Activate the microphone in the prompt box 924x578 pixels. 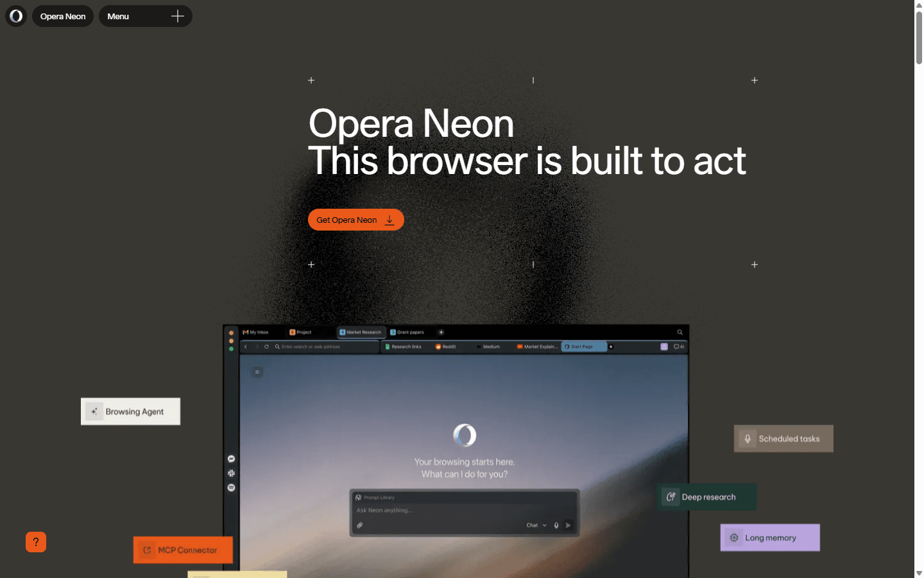pos(556,525)
